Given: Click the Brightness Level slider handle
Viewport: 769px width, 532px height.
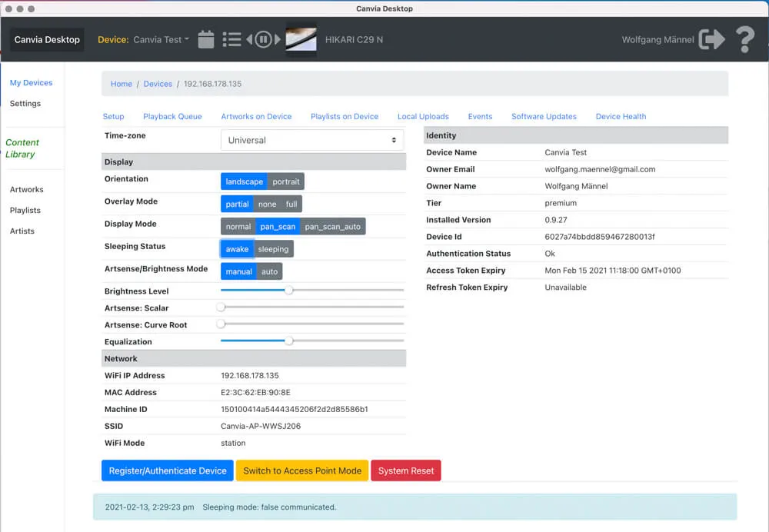Looking at the screenshot, I should point(289,291).
